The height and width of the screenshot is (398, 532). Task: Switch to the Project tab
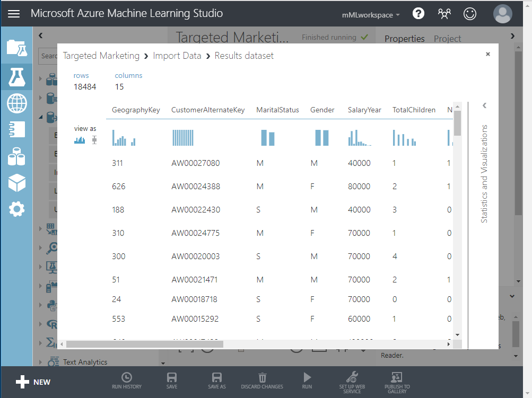click(447, 39)
